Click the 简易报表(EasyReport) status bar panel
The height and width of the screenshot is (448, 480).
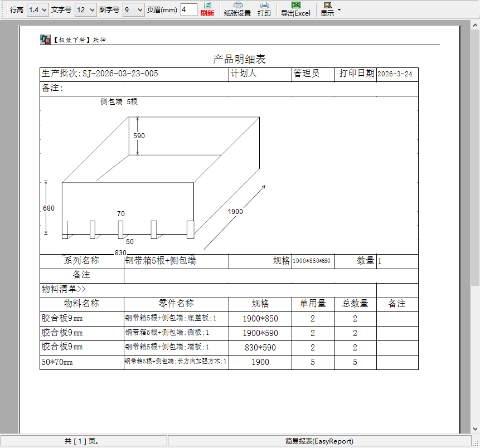pyautogui.click(x=319, y=441)
